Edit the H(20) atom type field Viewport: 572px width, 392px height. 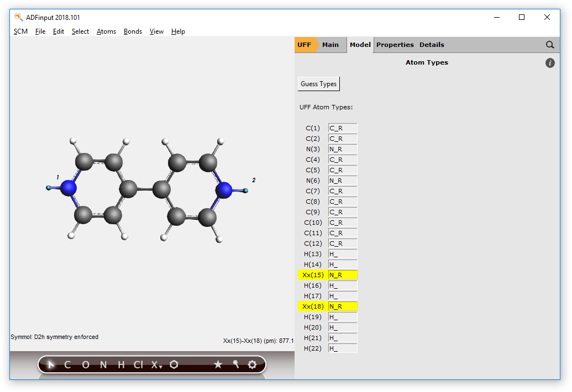click(343, 327)
